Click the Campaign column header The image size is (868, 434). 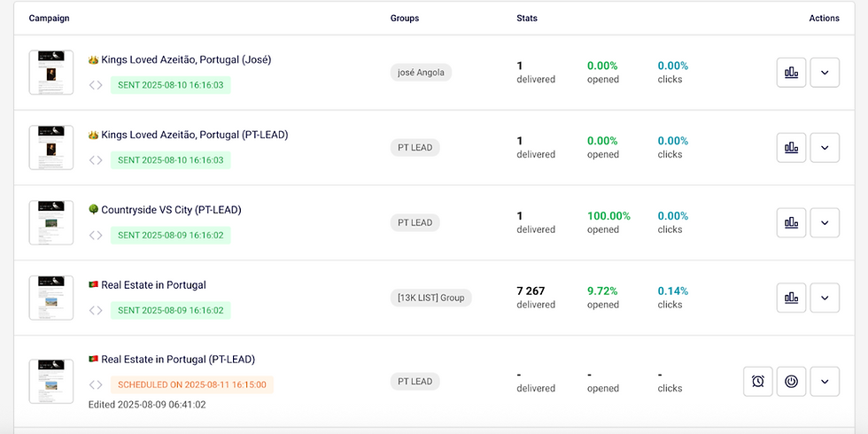(49, 18)
